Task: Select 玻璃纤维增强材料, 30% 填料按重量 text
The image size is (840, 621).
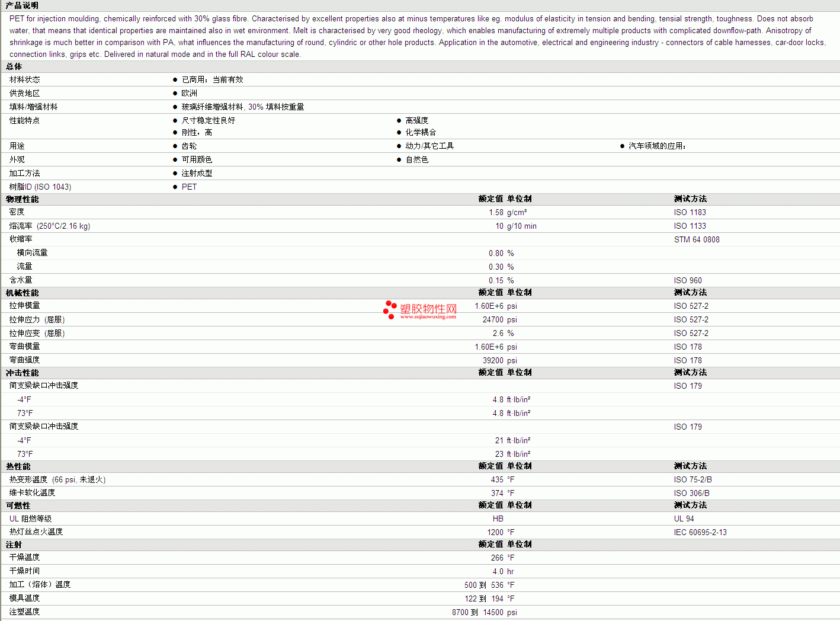Action: (243, 107)
